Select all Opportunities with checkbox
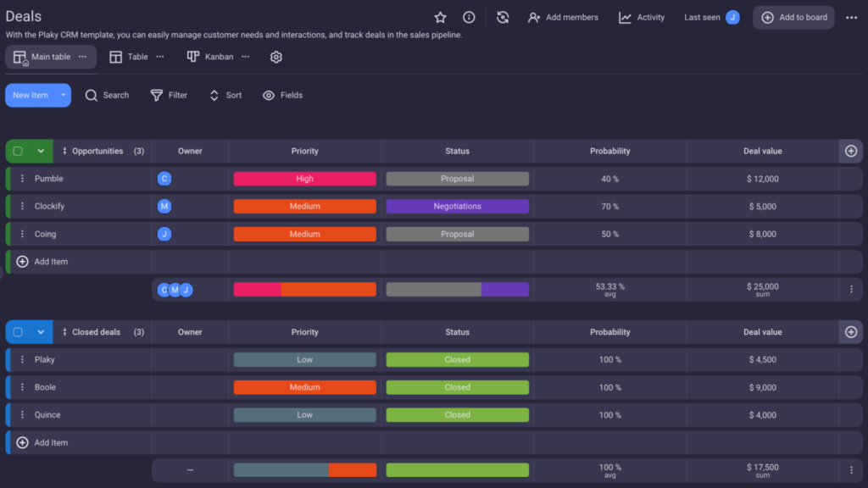Image resolution: width=868 pixels, height=488 pixels. coord(18,151)
